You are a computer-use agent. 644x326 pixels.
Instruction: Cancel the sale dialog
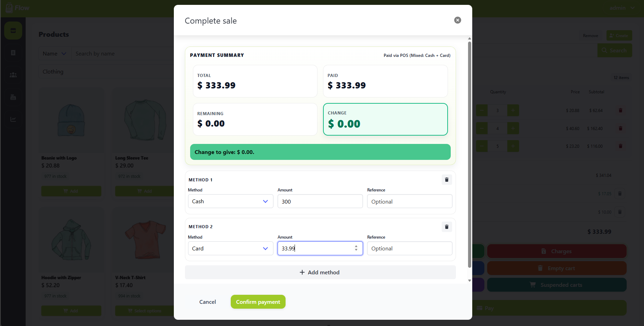point(207,302)
